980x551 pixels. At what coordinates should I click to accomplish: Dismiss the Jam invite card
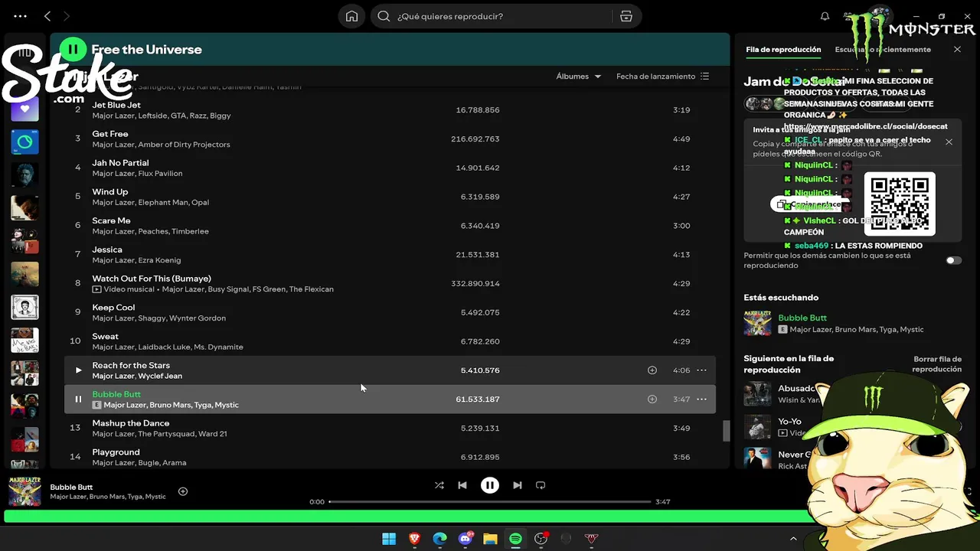pyautogui.click(x=949, y=142)
